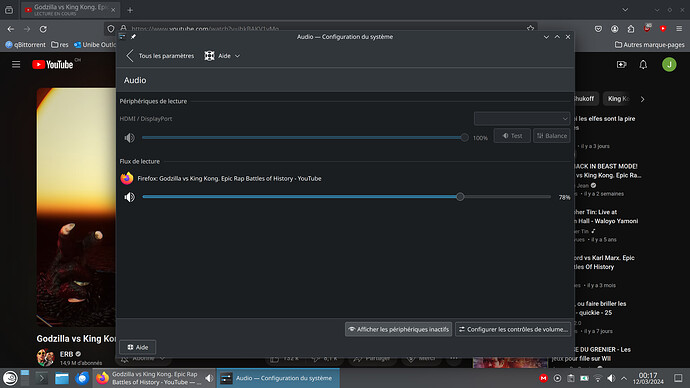Close the Godzilla vs King Kong tab

pyautogui.click(x=113, y=10)
